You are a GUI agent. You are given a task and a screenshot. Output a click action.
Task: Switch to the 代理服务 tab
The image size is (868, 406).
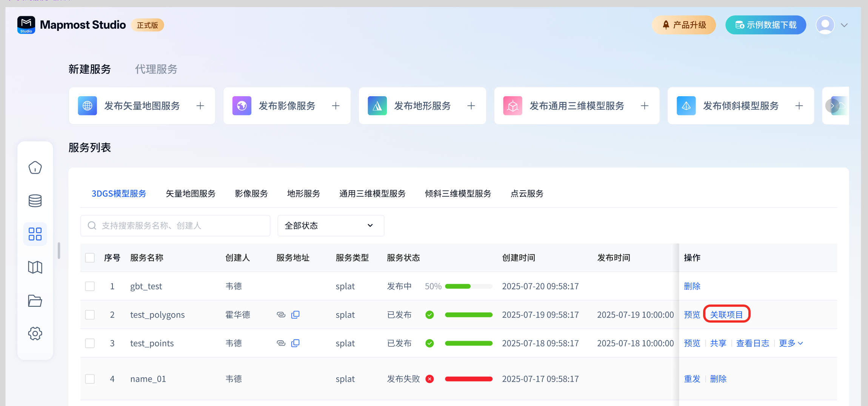click(x=156, y=69)
